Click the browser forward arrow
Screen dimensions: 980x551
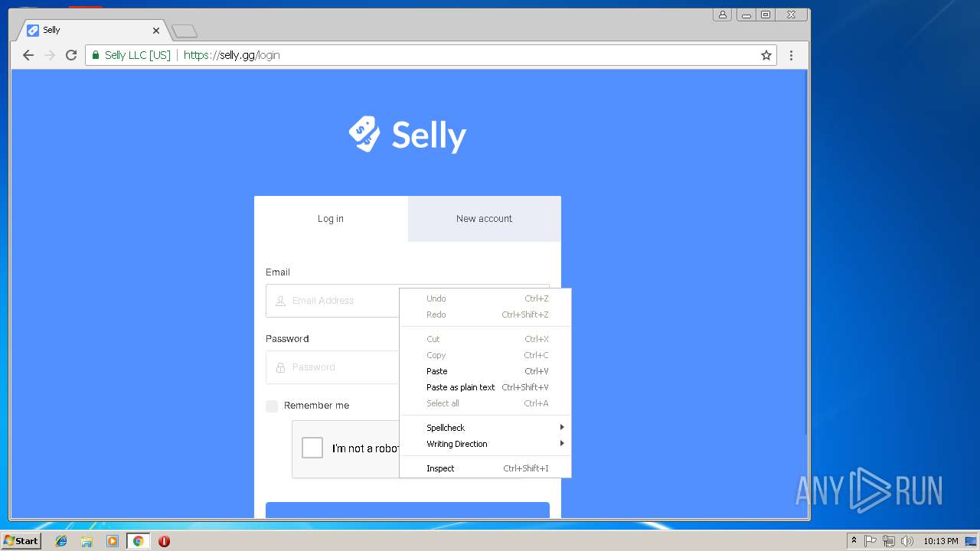click(50, 55)
